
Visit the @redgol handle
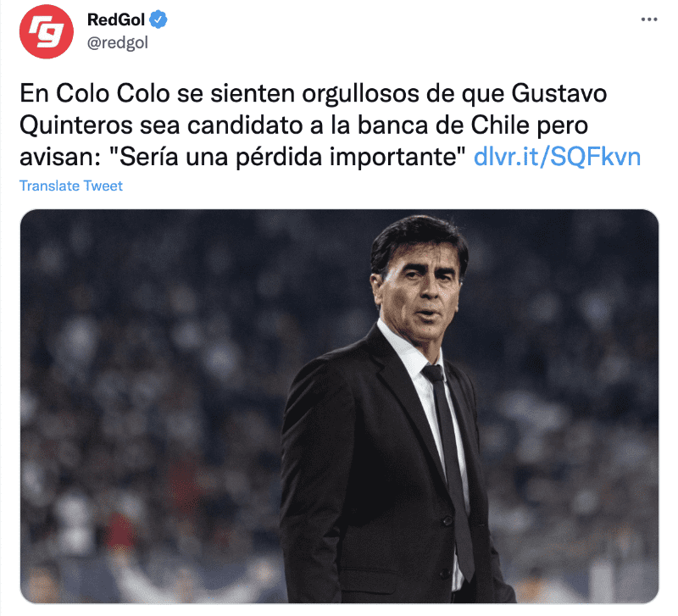118,43
